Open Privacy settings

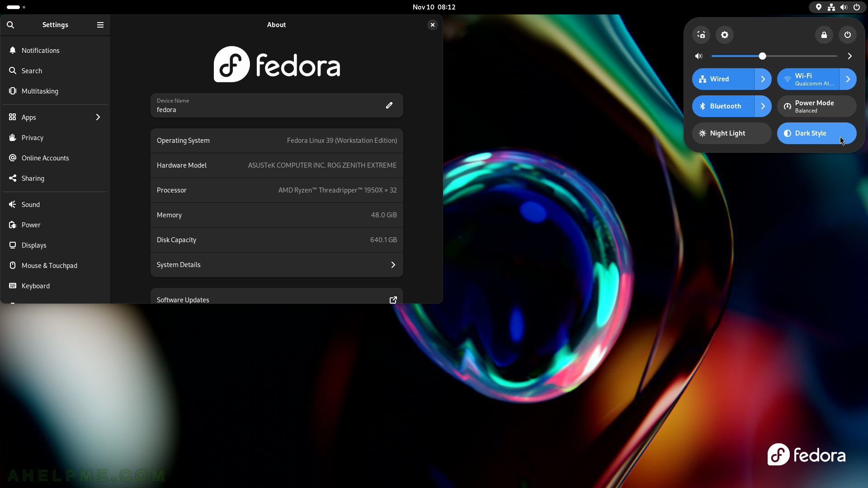point(55,138)
